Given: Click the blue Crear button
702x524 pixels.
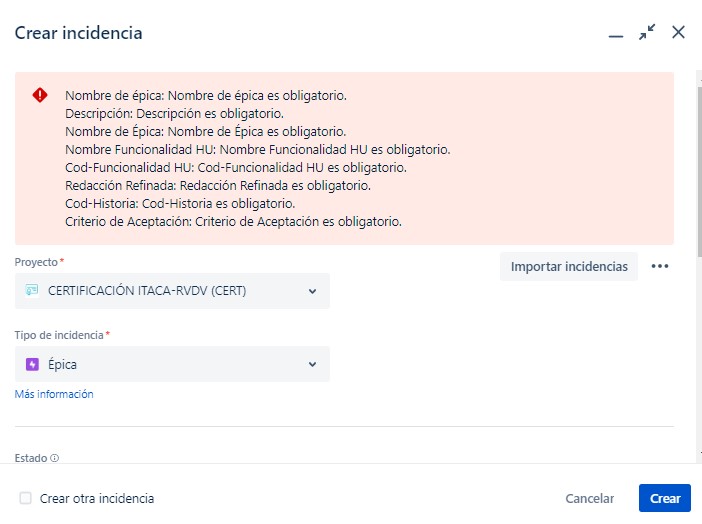Looking at the screenshot, I should pos(665,498).
